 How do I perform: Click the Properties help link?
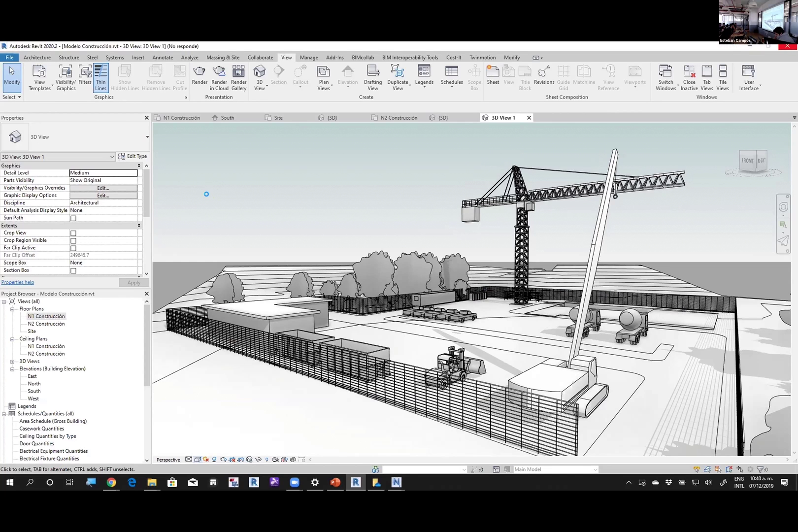coord(18,282)
